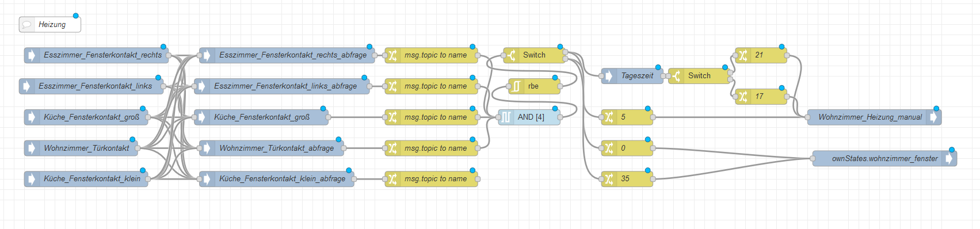Image resolution: width=980 pixels, height=229 pixels.
Task: Click output port of the rbe node
Action: tap(560, 86)
